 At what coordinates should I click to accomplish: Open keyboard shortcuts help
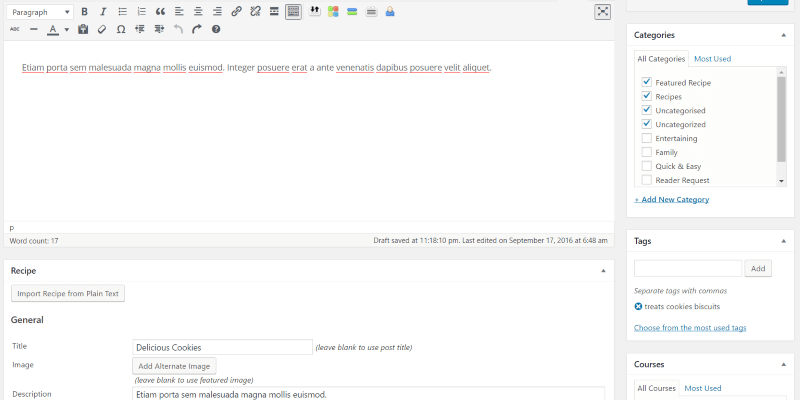pyautogui.click(x=216, y=30)
